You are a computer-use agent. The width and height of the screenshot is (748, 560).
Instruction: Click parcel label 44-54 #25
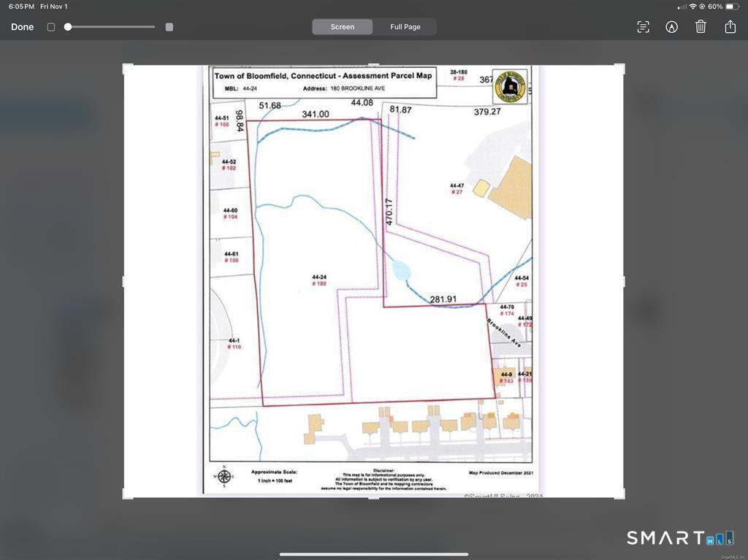[522, 281]
